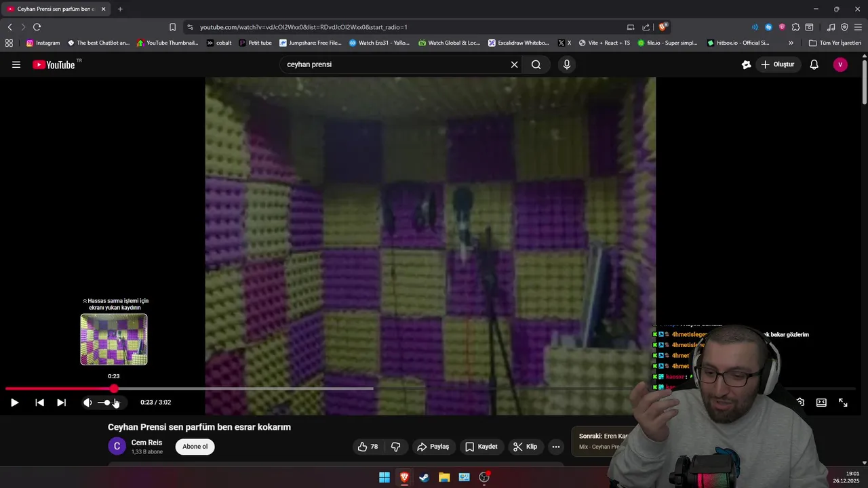
Task: Mute the video with the speaker icon
Action: click(x=87, y=403)
